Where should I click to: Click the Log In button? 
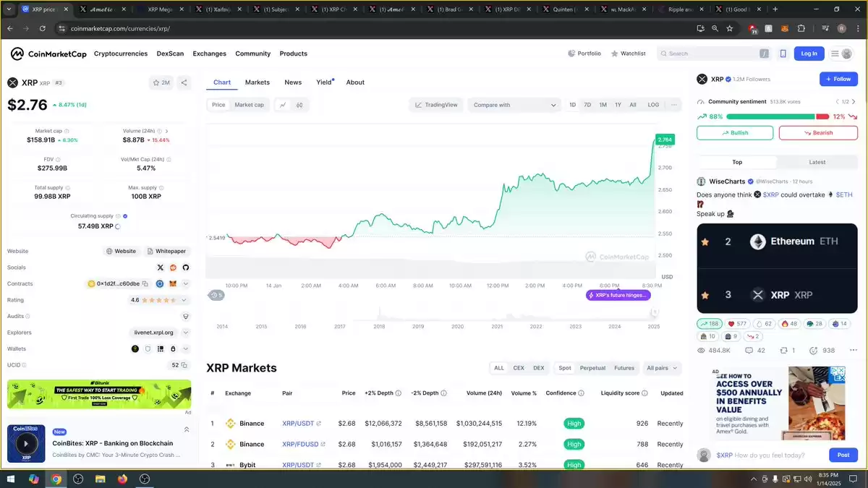pos(809,53)
